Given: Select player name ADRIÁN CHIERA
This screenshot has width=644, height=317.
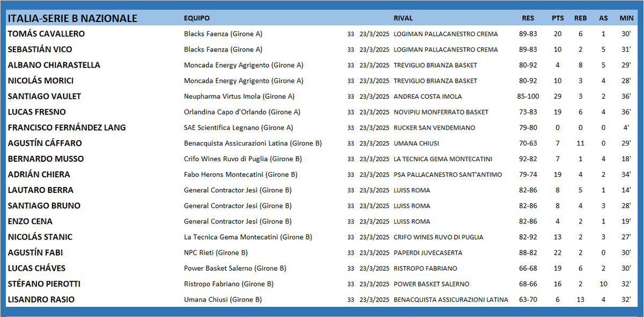Looking at the screenshot, I should click(39, 174).
